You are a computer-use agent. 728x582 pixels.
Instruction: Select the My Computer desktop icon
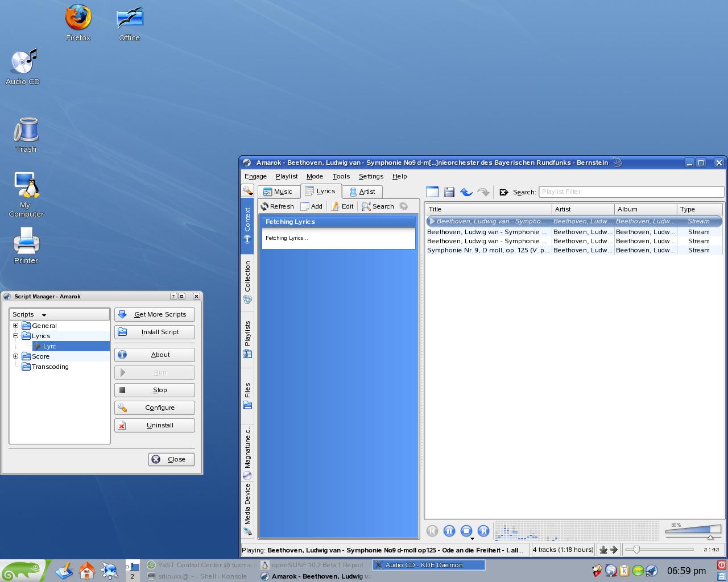pos(26,194)
